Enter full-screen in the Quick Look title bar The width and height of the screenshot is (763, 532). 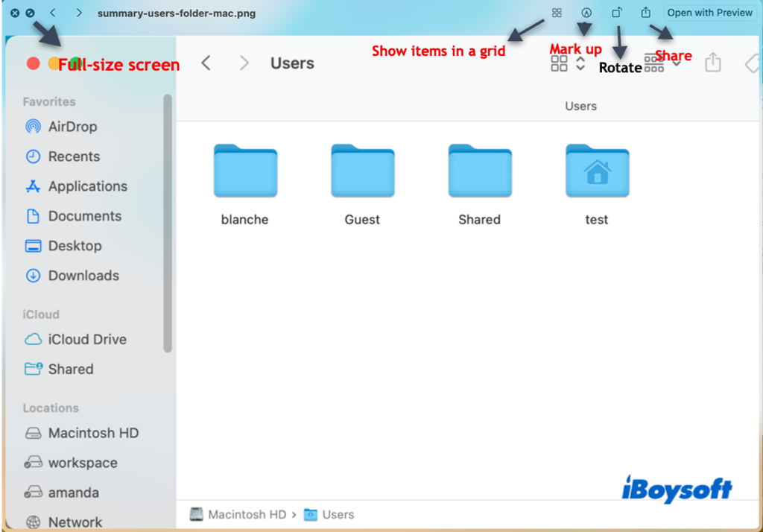[29, 13]
